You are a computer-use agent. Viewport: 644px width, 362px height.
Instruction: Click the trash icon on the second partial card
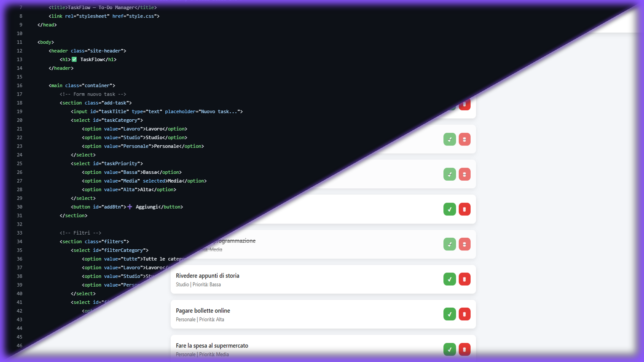(465, 139)
